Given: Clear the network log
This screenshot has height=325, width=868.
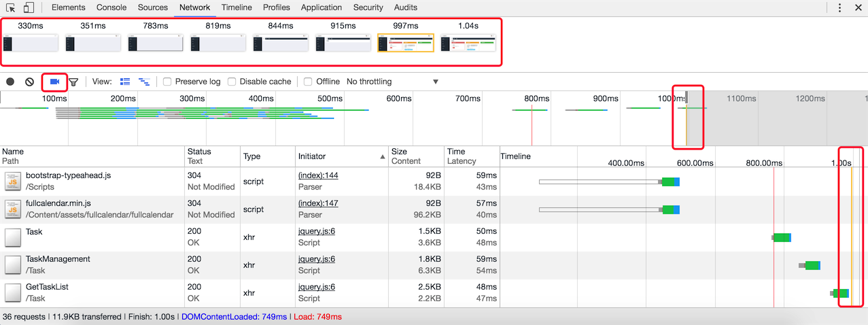Looking at the screenshot, I should (x=29, y=82).
